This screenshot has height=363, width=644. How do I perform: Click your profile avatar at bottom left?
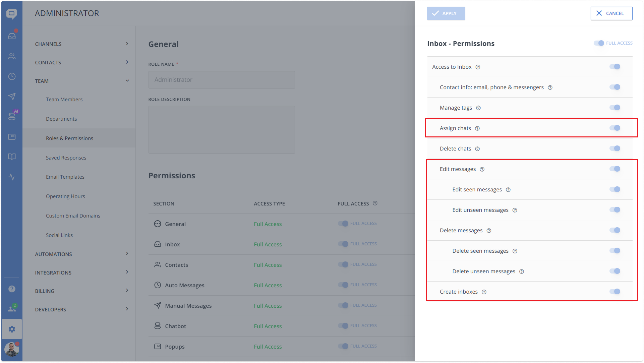[x=12, y=349]
